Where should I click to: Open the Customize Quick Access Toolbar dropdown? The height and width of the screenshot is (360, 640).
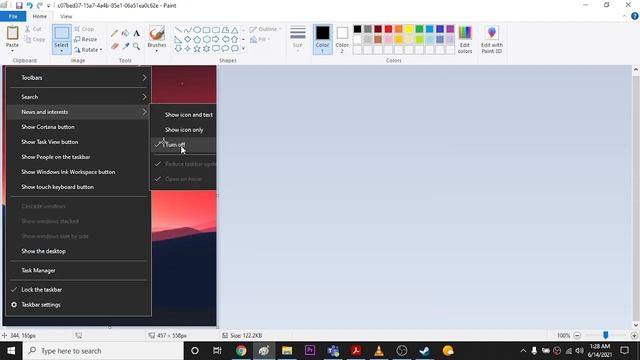[49, 6]
